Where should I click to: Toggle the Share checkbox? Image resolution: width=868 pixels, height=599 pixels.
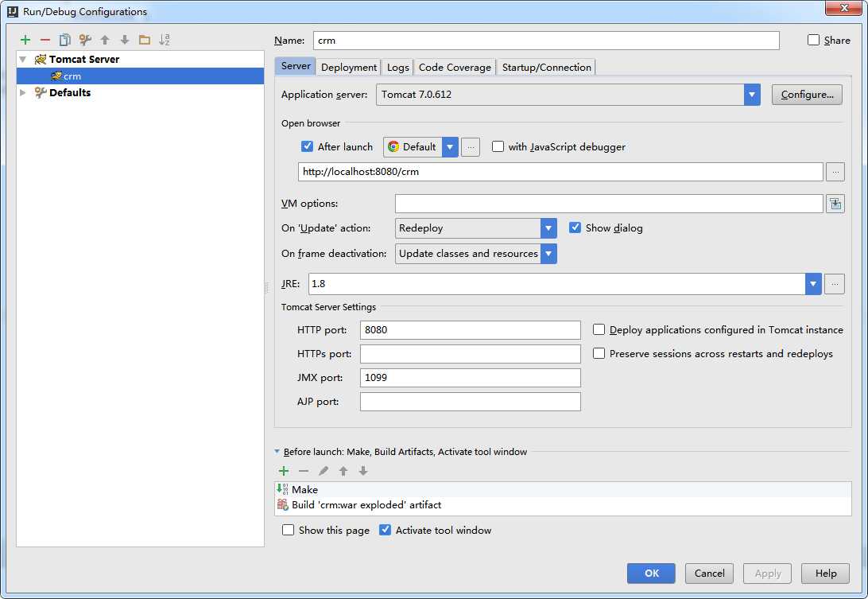pos(813,40)
